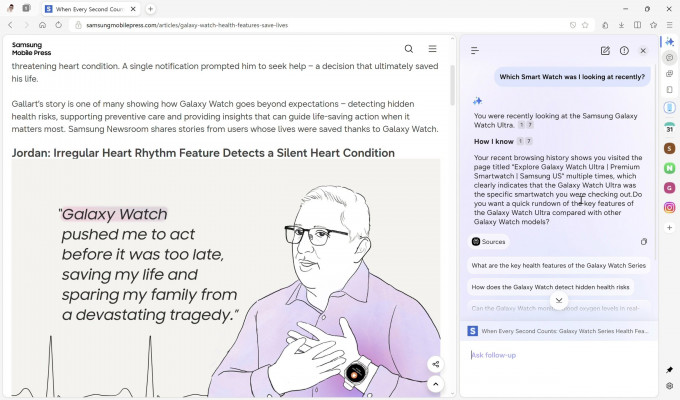
Task: Pin the sidebar with the pin icon
Action: point(669,370)
